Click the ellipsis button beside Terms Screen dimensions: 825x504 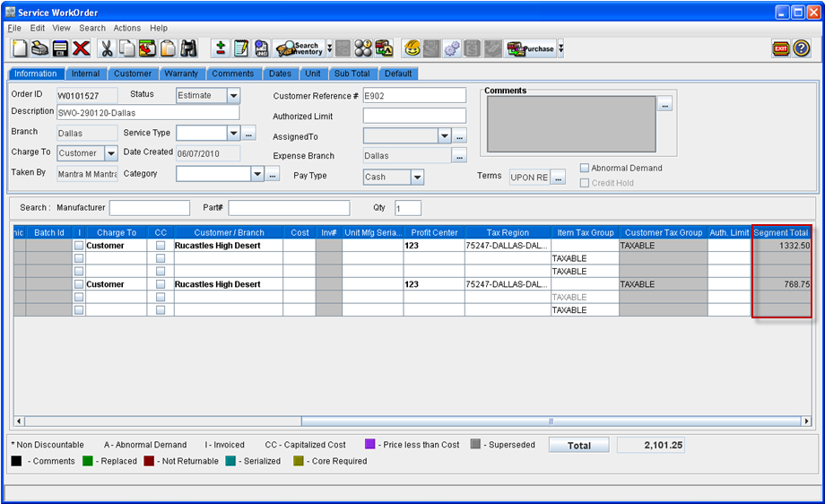click(559, 178)
